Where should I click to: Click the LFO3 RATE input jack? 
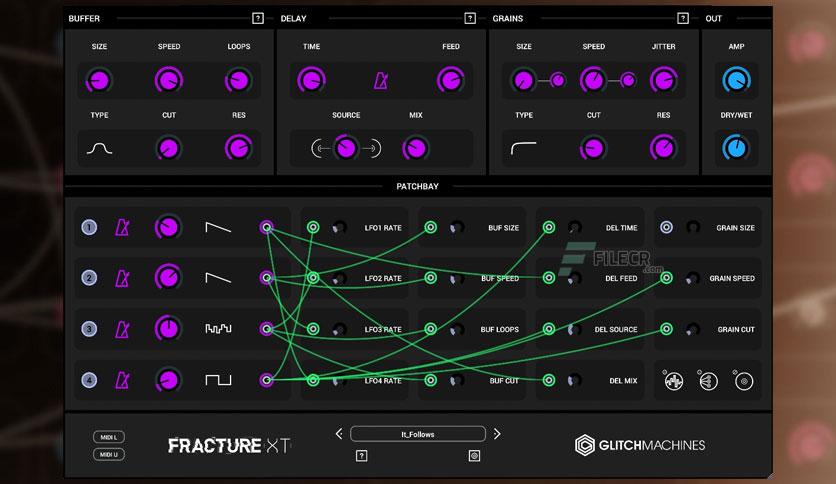tap(313, 329)
